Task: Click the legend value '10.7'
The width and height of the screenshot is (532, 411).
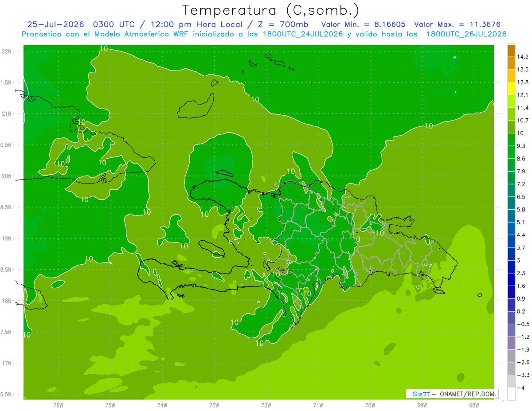Action: [x=523, y=121]
